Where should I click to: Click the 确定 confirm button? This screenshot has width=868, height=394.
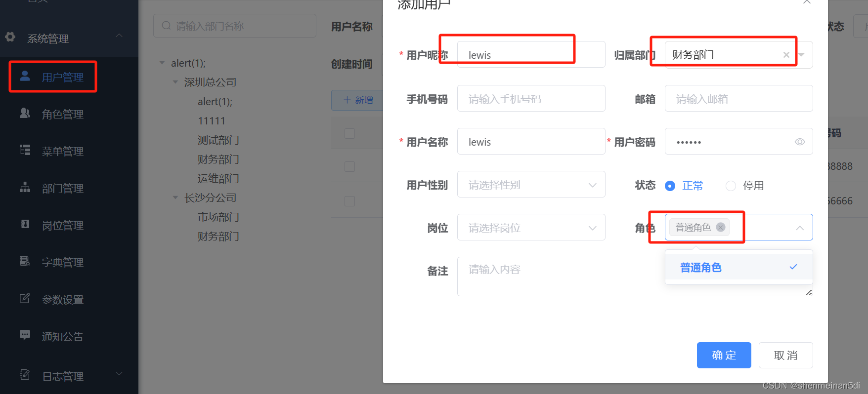click(x=724, y=355)
